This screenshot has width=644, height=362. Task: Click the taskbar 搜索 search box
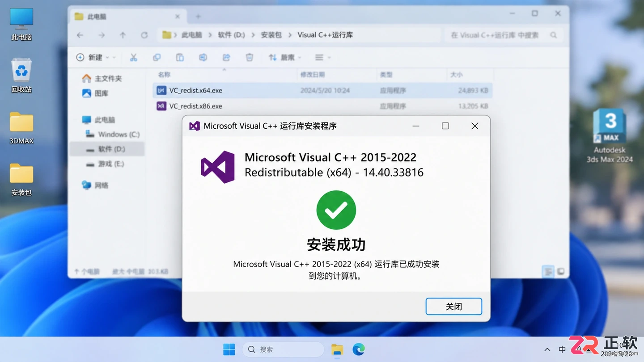[283, 349]
